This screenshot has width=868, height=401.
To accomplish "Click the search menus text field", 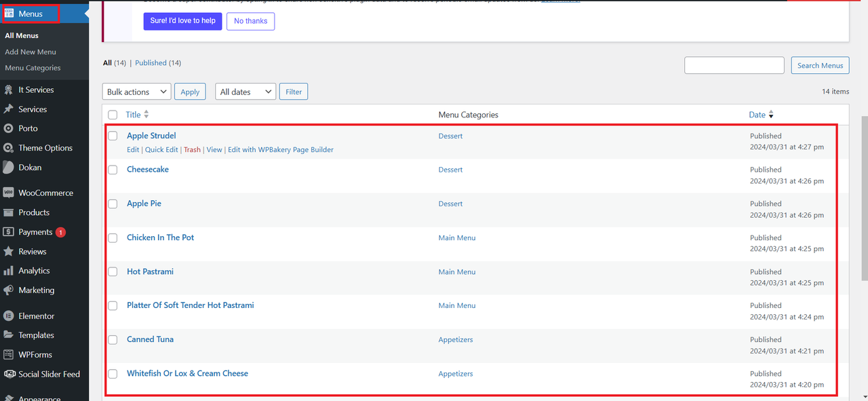I will click(734, 65).
